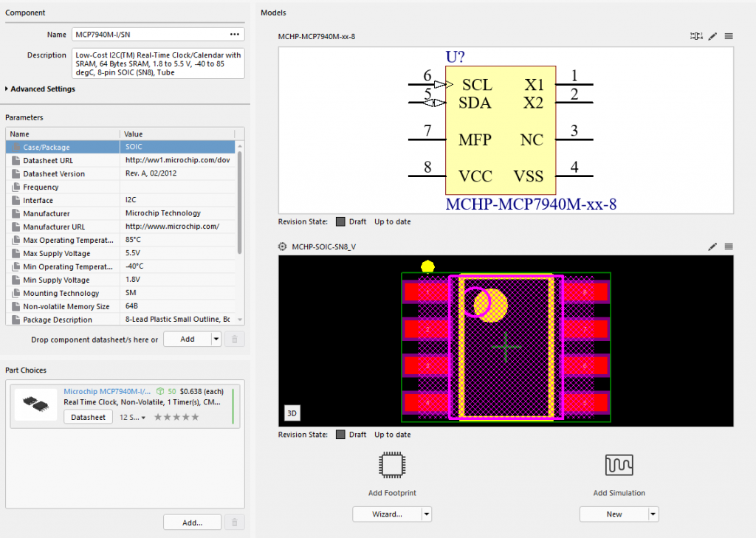The image size is (756, 538).
Task: Click the document icon of Interface row
Action: (16, 200)
